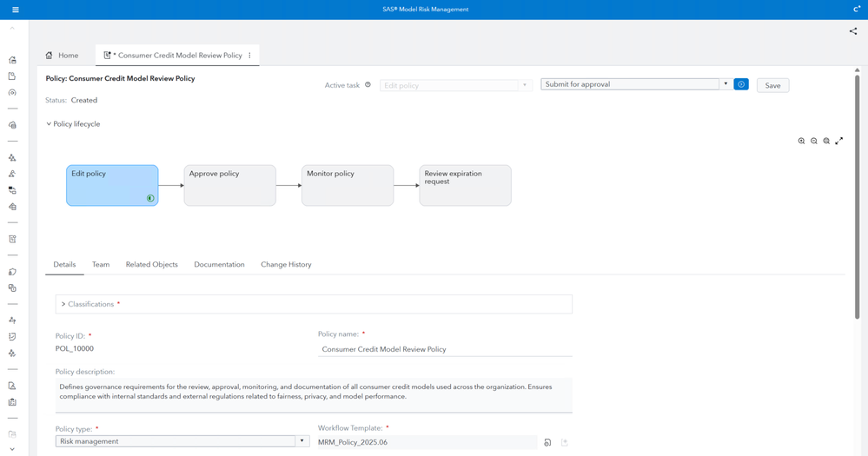
Task: Click the circular target icon in the left sidebar
Action: [12, 92]
